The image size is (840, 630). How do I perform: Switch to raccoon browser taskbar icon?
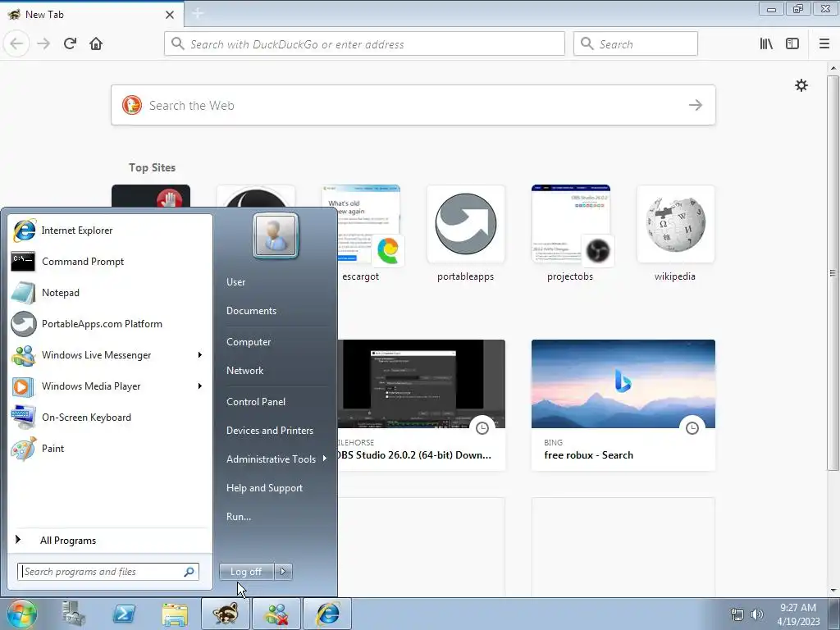[x=226, y=614]
